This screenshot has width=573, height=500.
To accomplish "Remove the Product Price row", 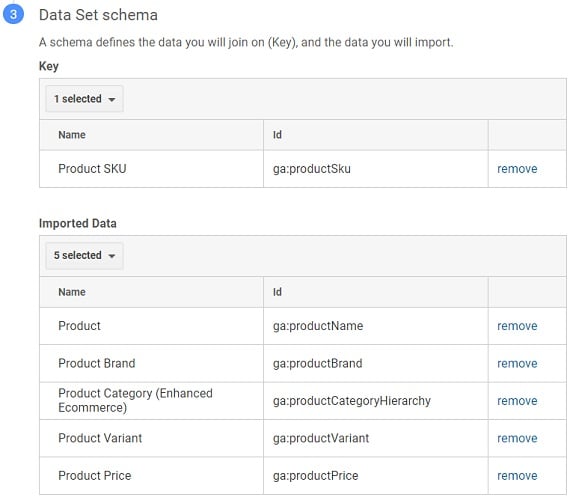I will pyautogui.click(x=517, y=476).
